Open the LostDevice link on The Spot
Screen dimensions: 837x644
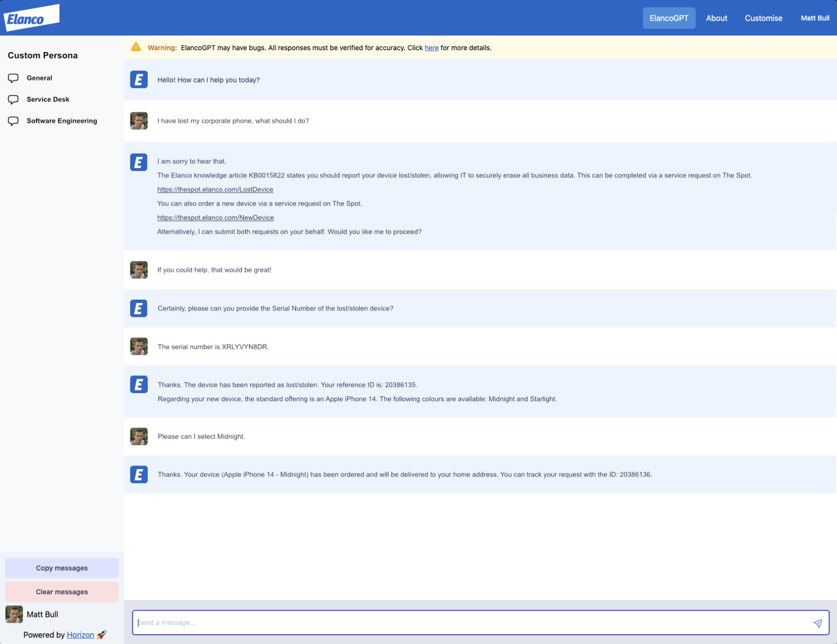coord(215,189)
